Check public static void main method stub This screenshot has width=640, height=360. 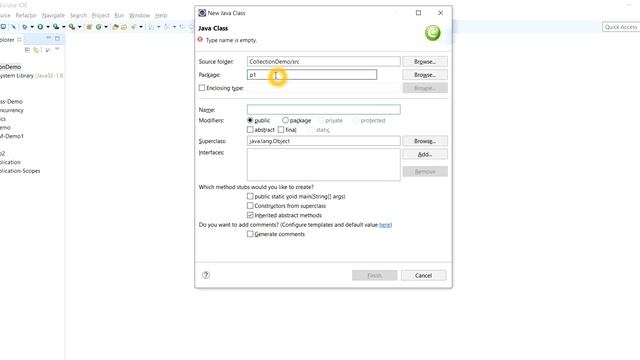[x=250, y=196]
